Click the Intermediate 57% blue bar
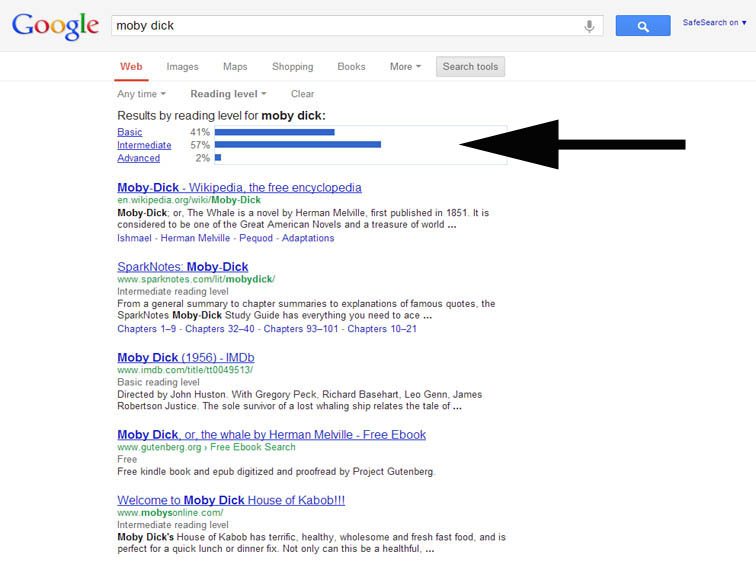Image resolution: width=756 pixels, height=567 pixels. (297, 145)
